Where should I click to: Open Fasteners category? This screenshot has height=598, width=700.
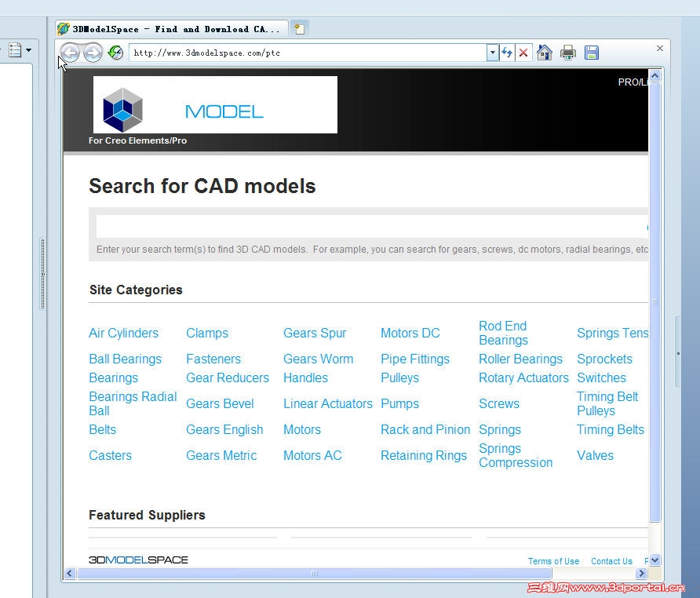213,359
